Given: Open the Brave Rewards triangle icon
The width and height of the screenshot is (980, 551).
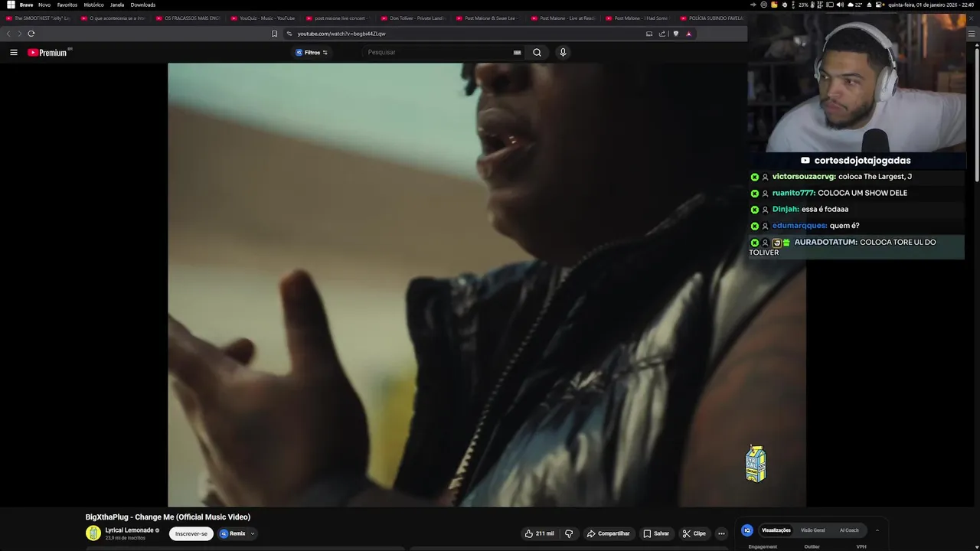Looking at the screenshot, I should point(688,34).
